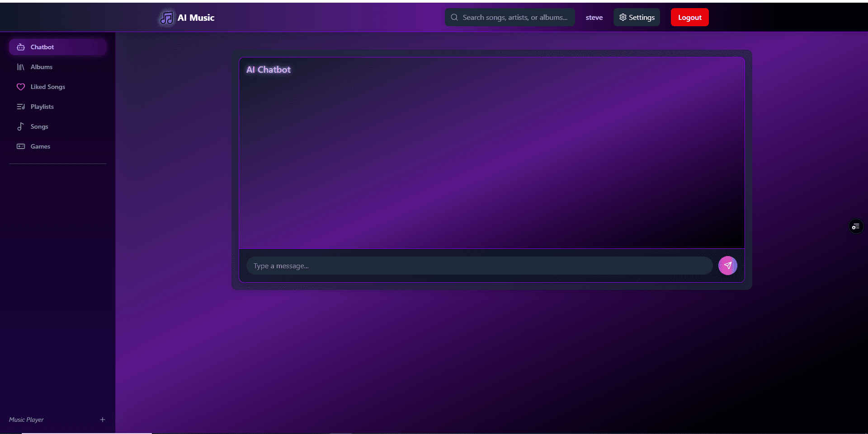
Task: Click the Liked Songs heart icon
Action: point(21,87)
